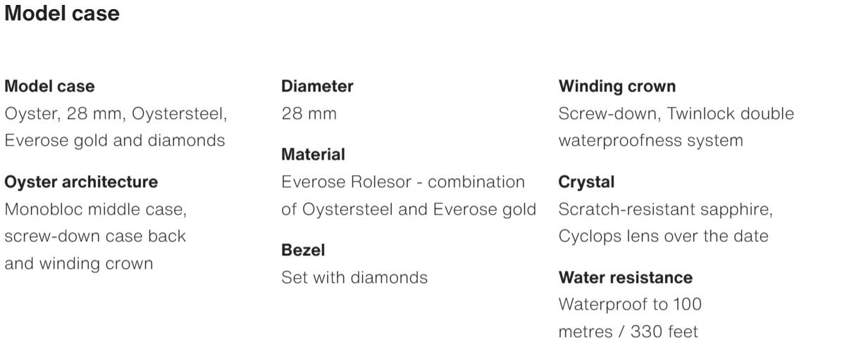868x342 pixels.
Task: Click the "Oyster architecture" heading
Action: pyautogui.click(x=81, y=182)
